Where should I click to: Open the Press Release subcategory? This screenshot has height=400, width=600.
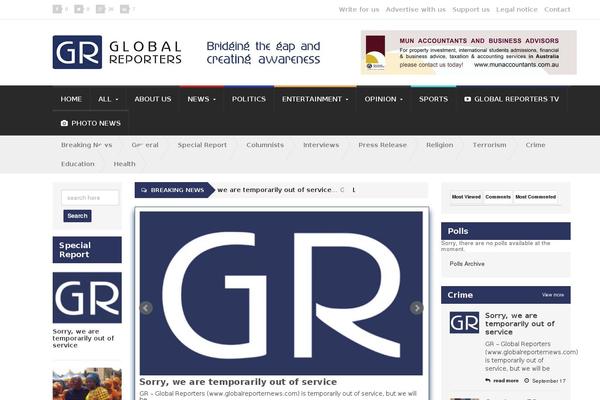click(382, 145)
